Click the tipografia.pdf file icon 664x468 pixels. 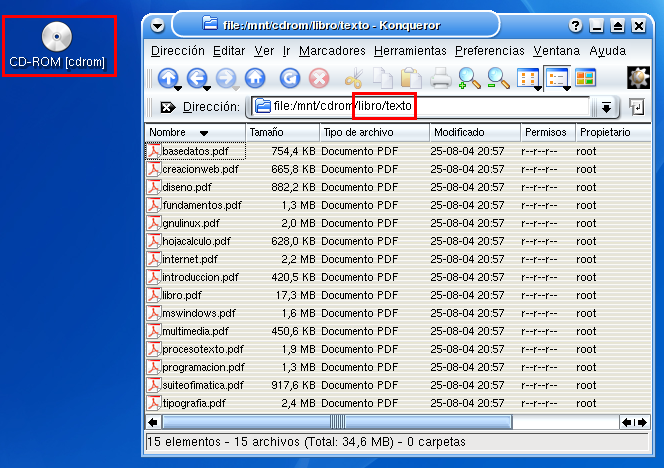[154, 403]
